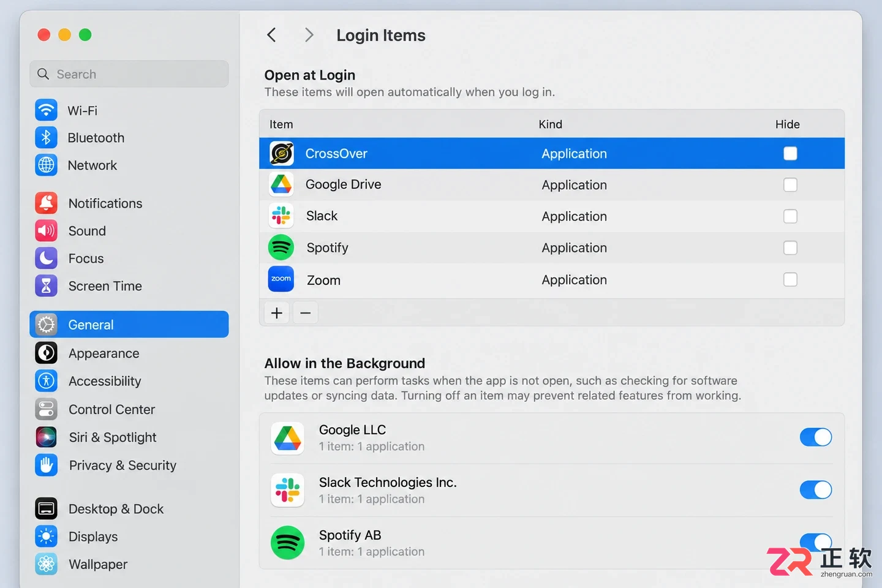The image size is (882, 588).
Task: Click the Kind column header
Action: 551,124
